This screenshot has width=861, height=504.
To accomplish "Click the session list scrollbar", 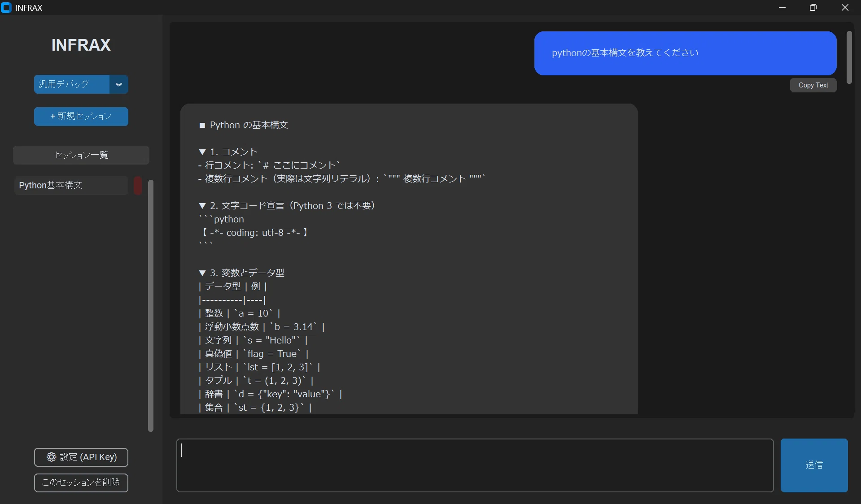I will click(151, 306).
